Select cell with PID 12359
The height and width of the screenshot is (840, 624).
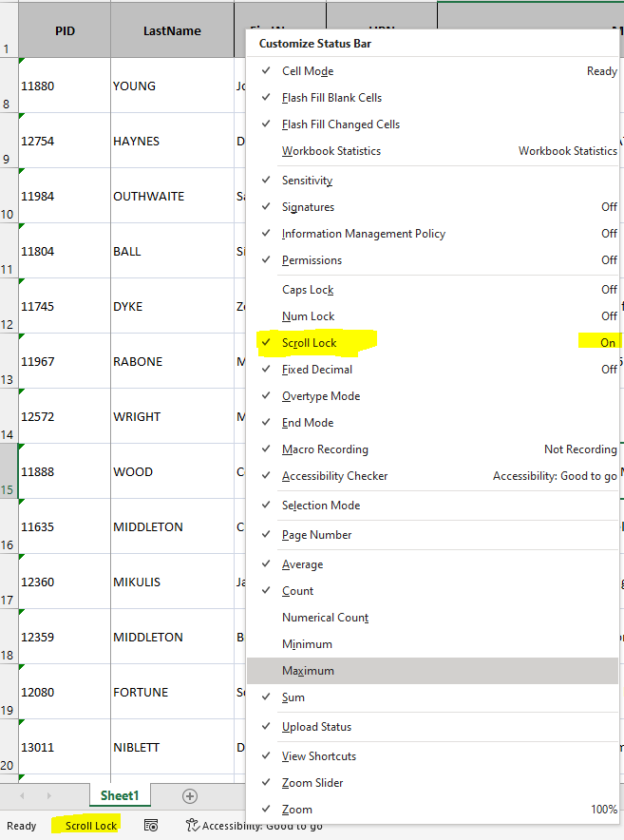(65, 637)
